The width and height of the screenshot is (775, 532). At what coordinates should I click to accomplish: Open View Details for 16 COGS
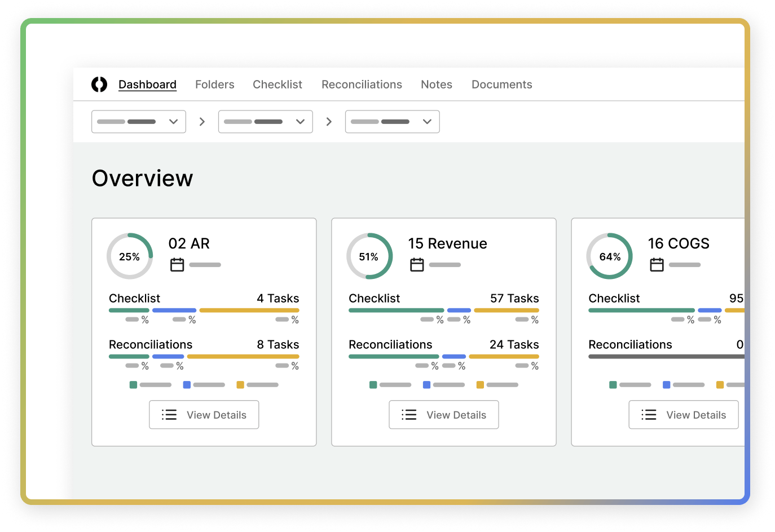pos(683,415)
